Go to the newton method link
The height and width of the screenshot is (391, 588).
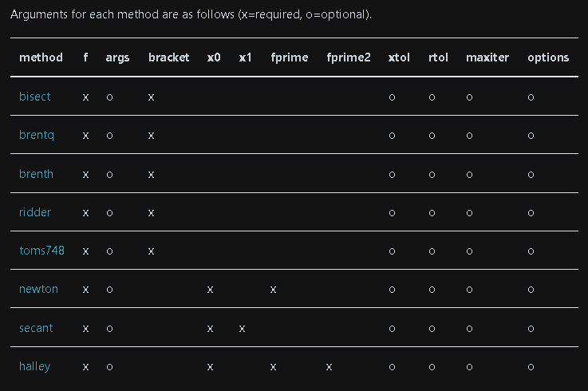(38, 289)
